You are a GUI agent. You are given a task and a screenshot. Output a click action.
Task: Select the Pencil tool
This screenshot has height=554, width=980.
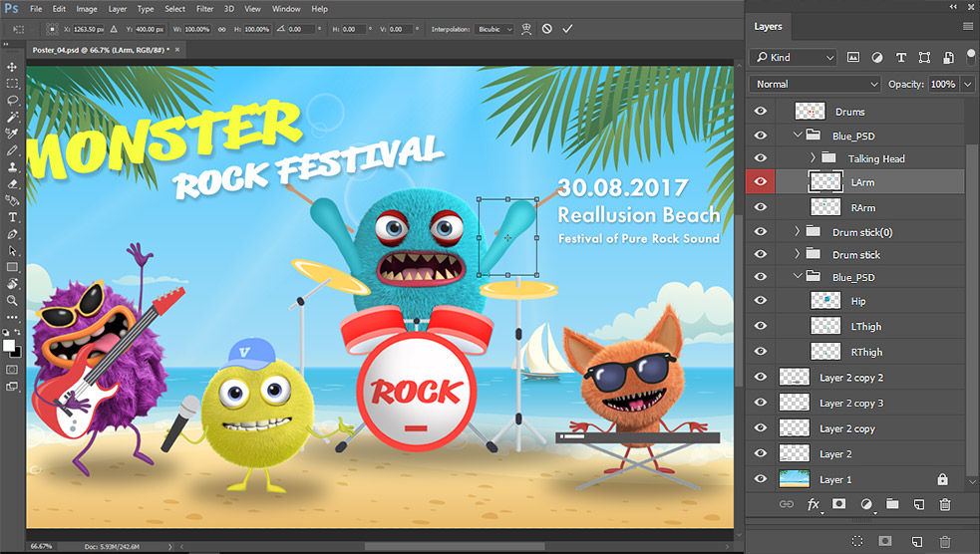tap(12, 150)
